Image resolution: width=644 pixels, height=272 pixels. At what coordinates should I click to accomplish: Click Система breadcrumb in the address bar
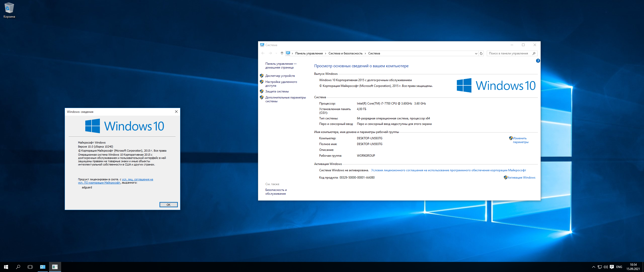(x=374, y=53)
